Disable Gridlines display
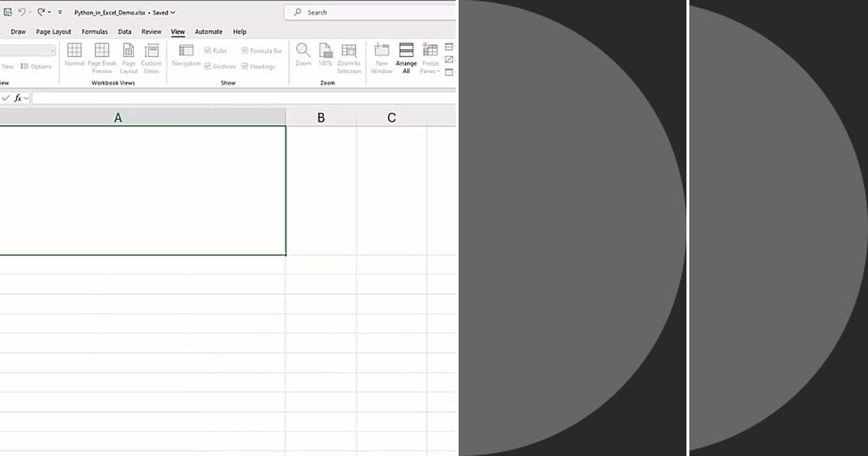Viewport: 868px width, 456px height. (x=208, y=66)
